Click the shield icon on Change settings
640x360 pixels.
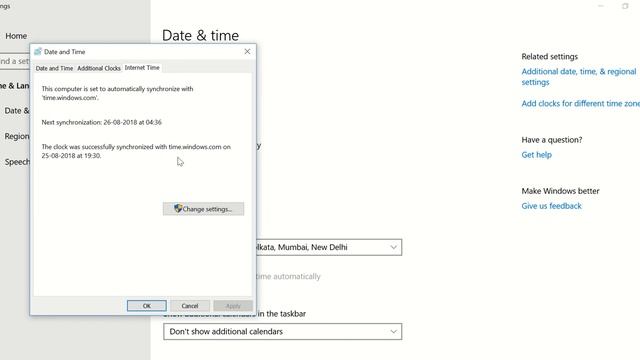coord(178,208)
